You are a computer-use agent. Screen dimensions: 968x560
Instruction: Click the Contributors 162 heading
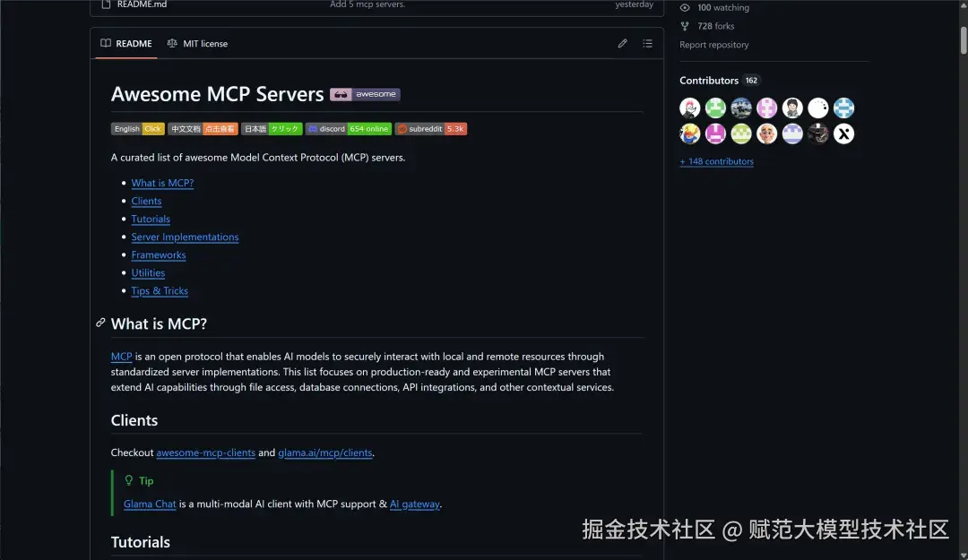(x=719, y=81)
